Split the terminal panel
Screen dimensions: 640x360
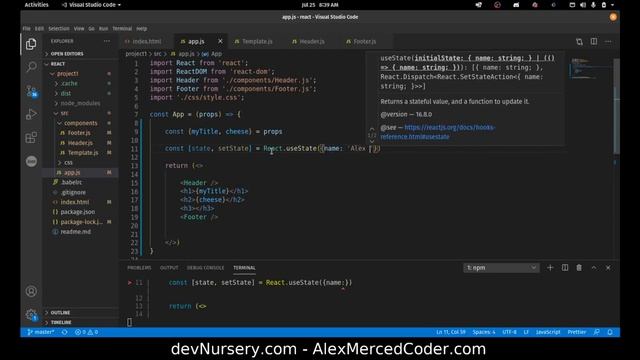[x=565, y=268]
